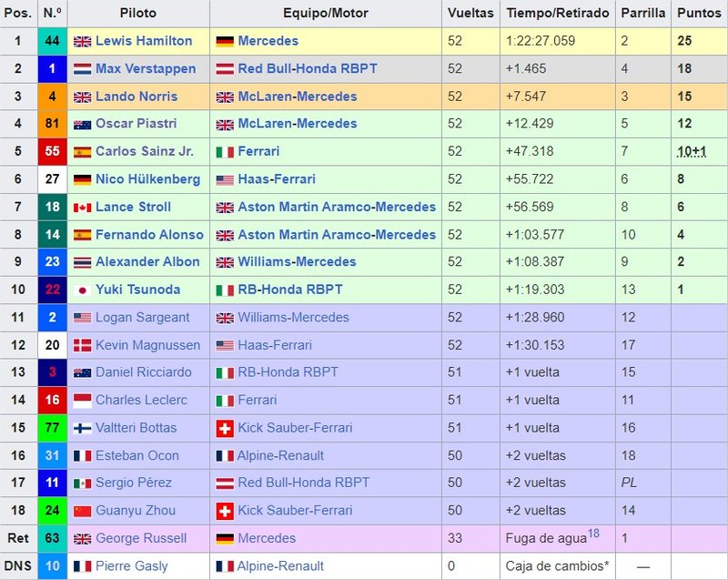
Task: Click the orange number 81 cell
Action: [x=53, y=124]
